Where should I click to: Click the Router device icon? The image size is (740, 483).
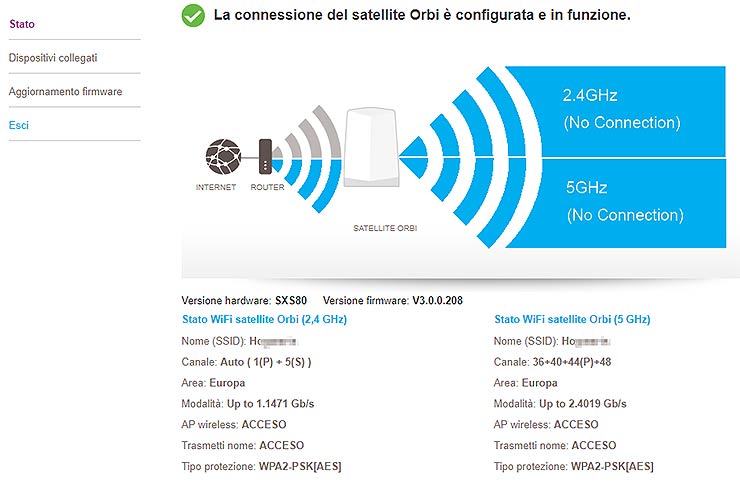(x=265, y=156)
